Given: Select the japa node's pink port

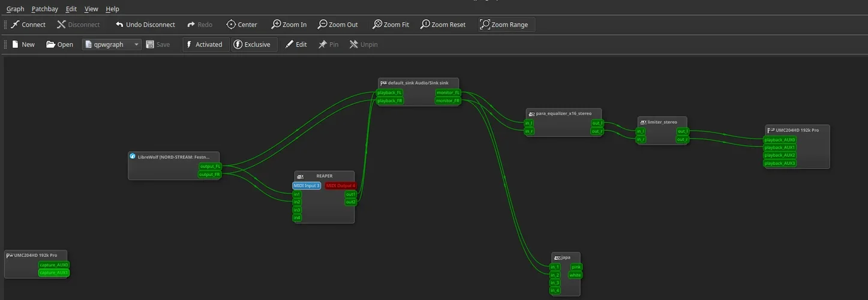Looking at the screenshot, I should 575,268.
